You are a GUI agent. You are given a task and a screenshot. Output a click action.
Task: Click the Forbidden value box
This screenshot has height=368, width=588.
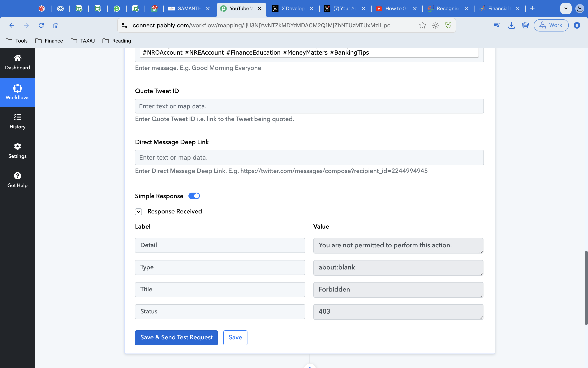click(x=398, y=290)
